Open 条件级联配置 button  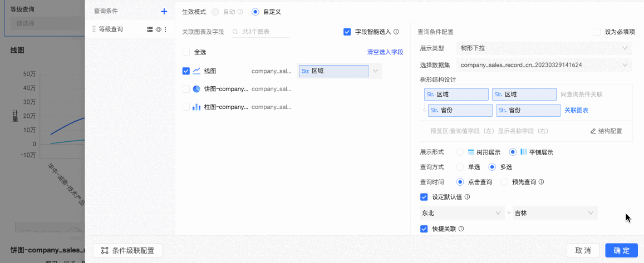coord(127,251)
